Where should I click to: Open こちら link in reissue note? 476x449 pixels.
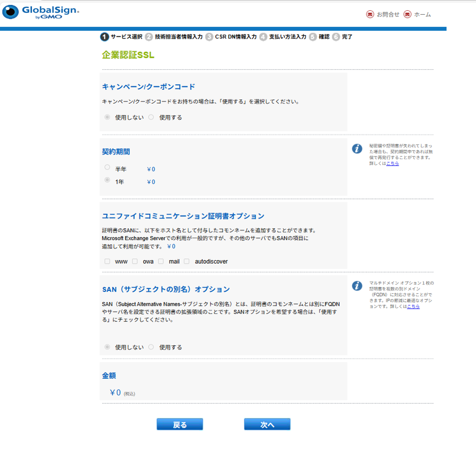tap(393, 163)
